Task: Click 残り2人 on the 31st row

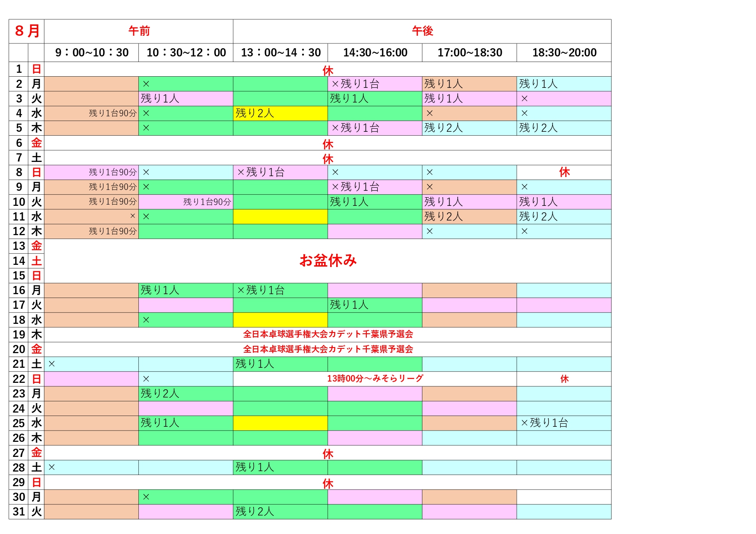Action: (x=255, y=512)
